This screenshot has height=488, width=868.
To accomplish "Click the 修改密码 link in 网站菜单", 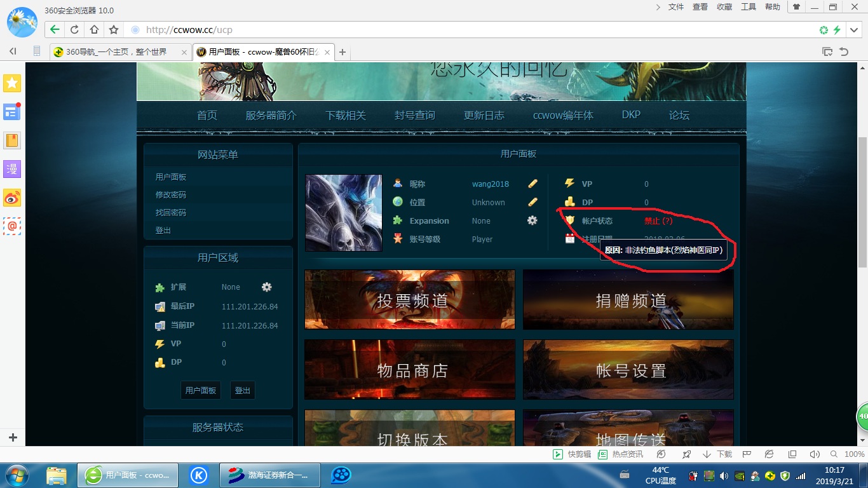I will pyautogui.click(x=171, y=195).
